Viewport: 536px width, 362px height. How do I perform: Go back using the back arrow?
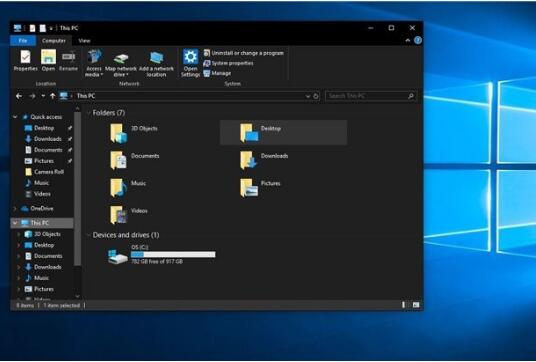(x=19, y=96)
